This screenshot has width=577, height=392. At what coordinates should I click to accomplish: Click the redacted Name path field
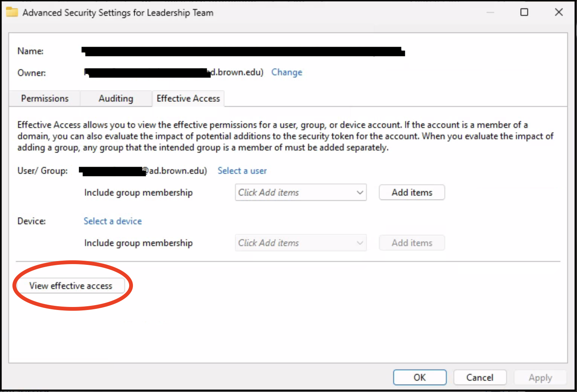243,52
